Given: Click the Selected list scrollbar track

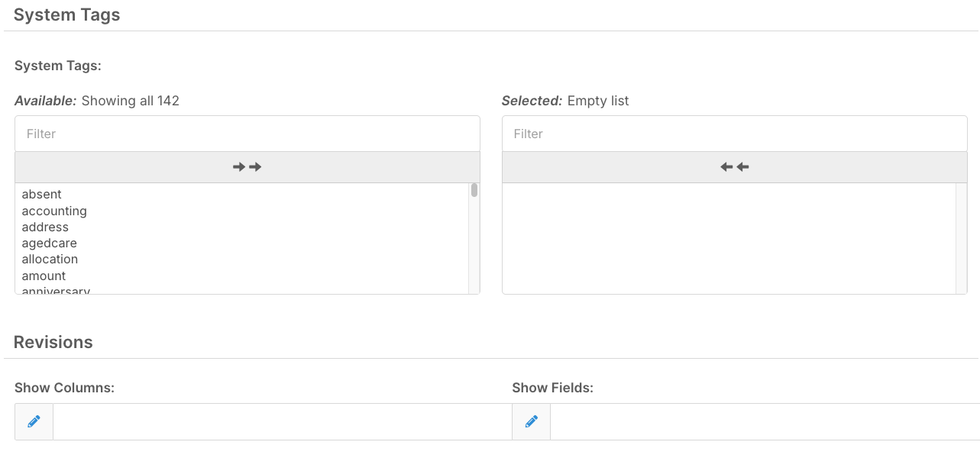Looking at the screenshot, I should pyautogui.click(x=961, y=238).
